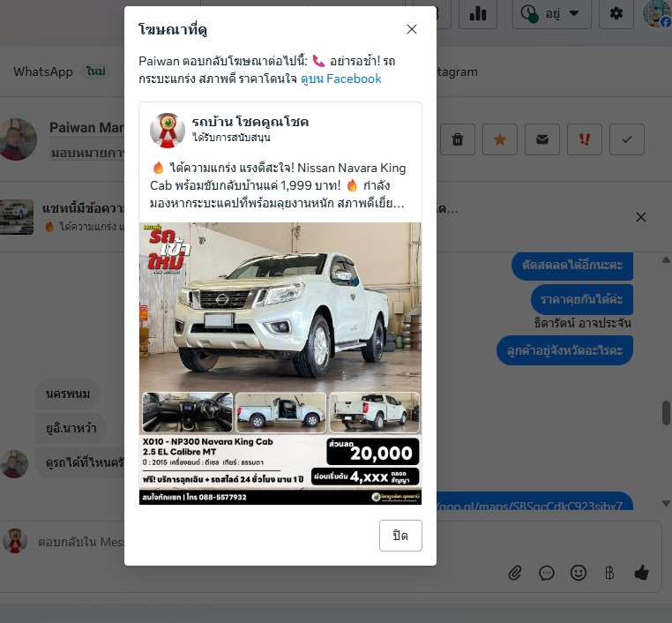The image size is (672, 623).
Task: Click the profile avatar at top right
Action: click(x=658, y=14)
